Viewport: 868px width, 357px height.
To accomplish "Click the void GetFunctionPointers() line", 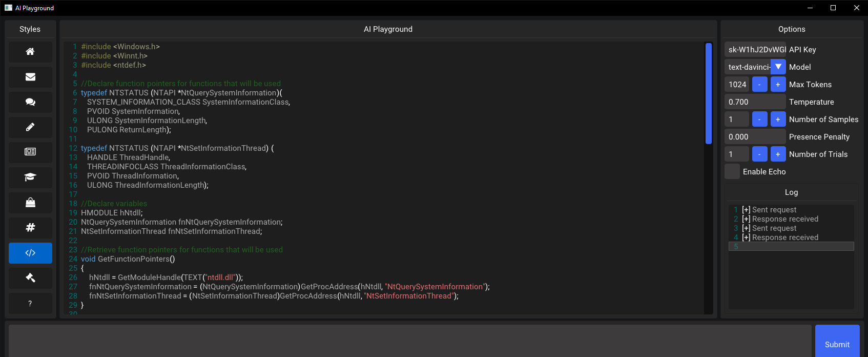I will click(x=128, y=259).
